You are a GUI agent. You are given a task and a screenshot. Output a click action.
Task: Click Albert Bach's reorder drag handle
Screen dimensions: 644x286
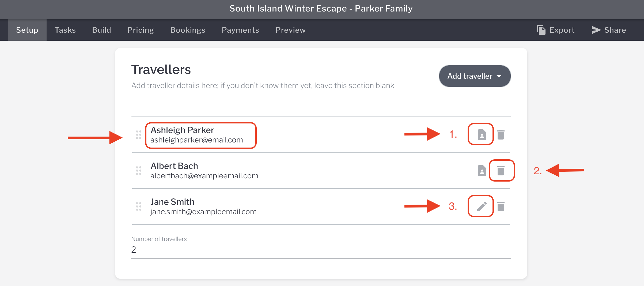[138, 171]
